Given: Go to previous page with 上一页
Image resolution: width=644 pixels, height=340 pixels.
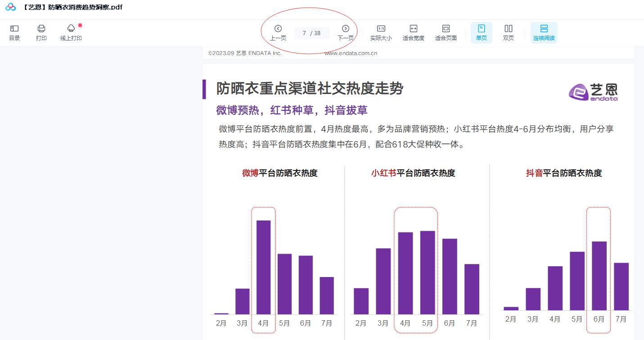Looking at the screenshot, I should (278, 32).
